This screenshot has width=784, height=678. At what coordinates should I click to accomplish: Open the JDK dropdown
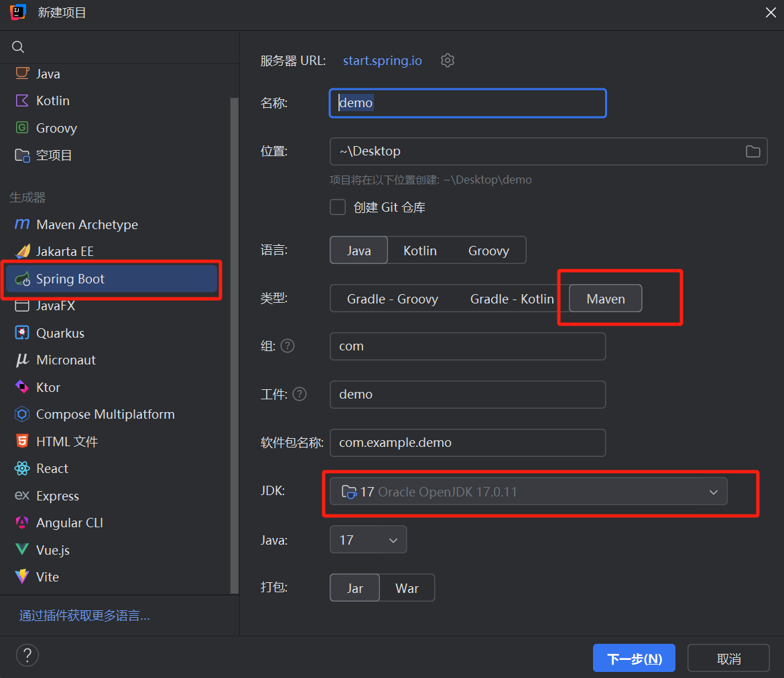529,492
